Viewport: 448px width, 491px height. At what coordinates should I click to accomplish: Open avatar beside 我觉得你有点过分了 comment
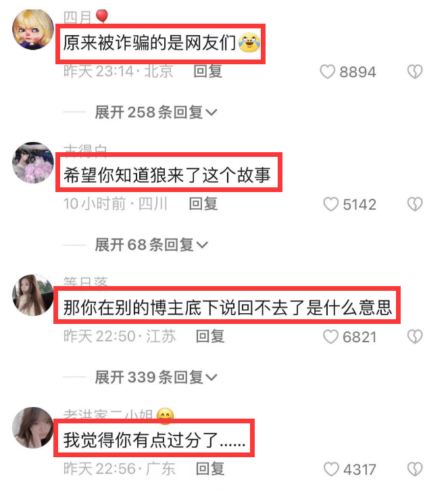coord(33,427)
